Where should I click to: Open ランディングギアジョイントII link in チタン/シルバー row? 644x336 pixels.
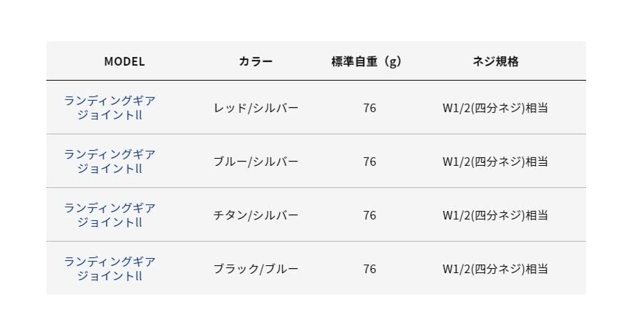pyautogui.click(x=110, y=214)
